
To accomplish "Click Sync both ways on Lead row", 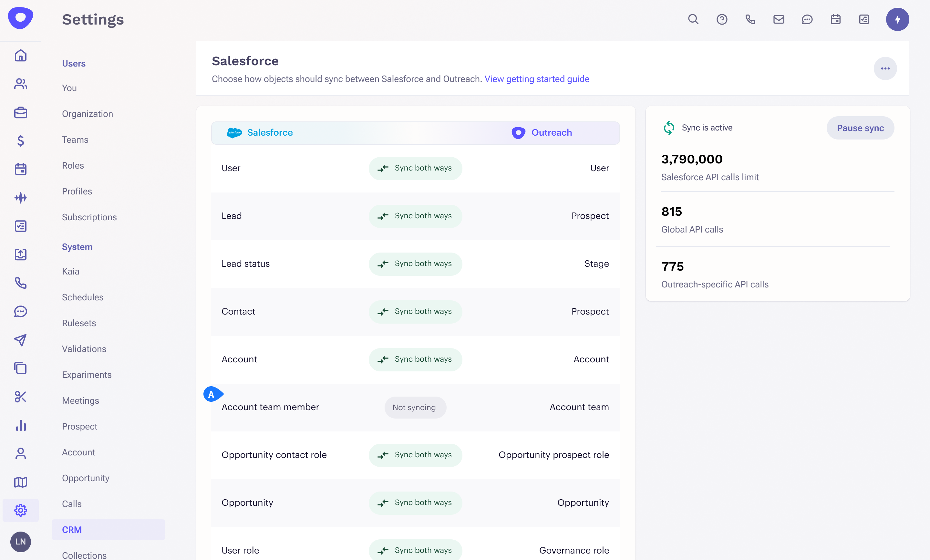I will (x=415, y=216).
